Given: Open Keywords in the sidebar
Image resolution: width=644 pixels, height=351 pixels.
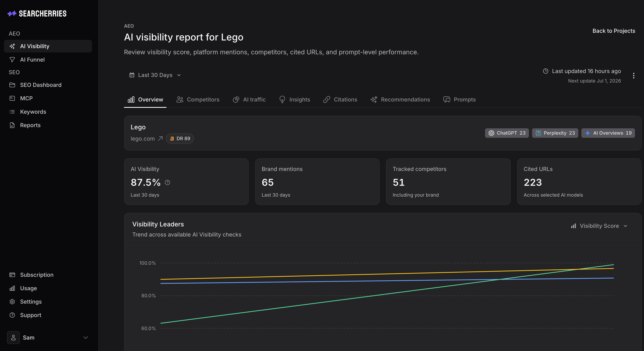Looking at the screenshot, I should (48, 112).
